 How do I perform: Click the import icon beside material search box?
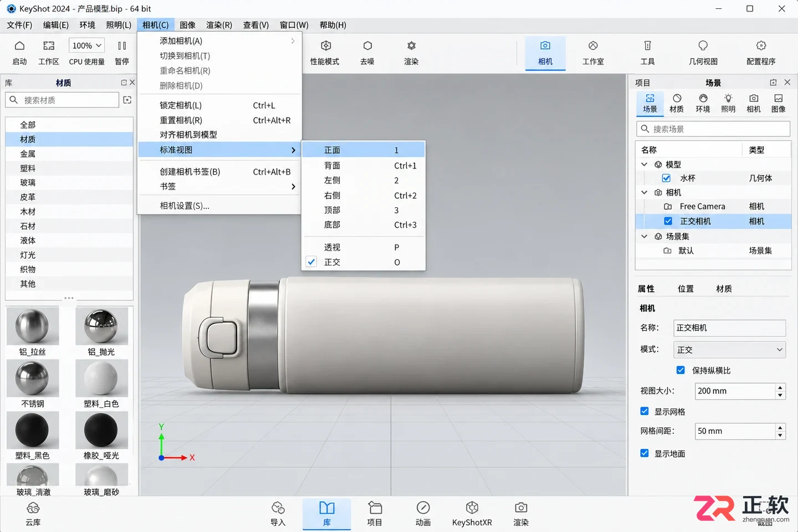point(127,100)
